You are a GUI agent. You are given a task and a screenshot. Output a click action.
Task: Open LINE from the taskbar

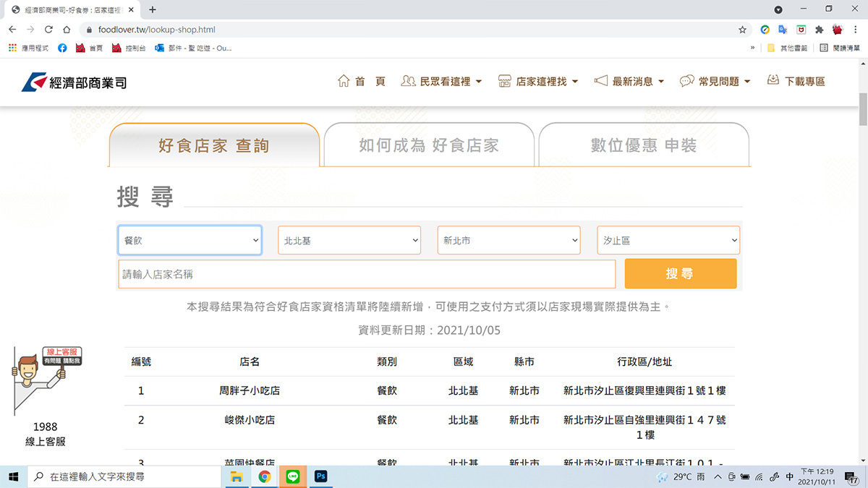[293, 476]
